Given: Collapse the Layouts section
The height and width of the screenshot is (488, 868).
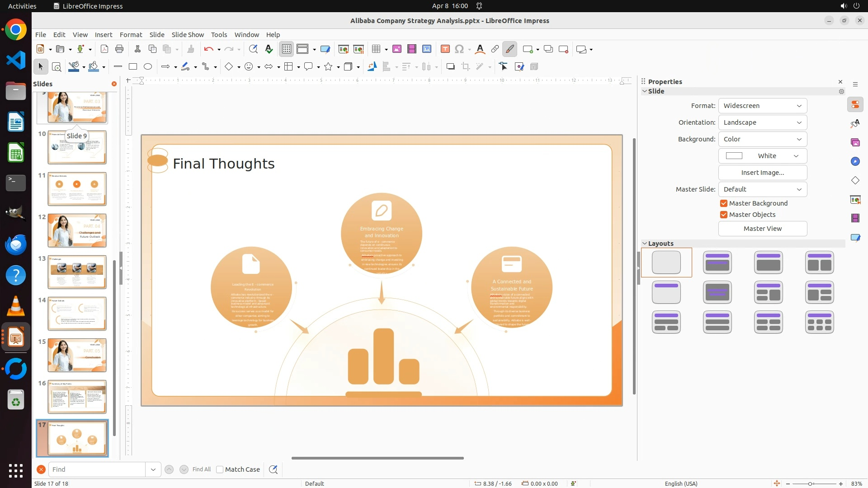Looking at the screenshot, I should [645, 244].
